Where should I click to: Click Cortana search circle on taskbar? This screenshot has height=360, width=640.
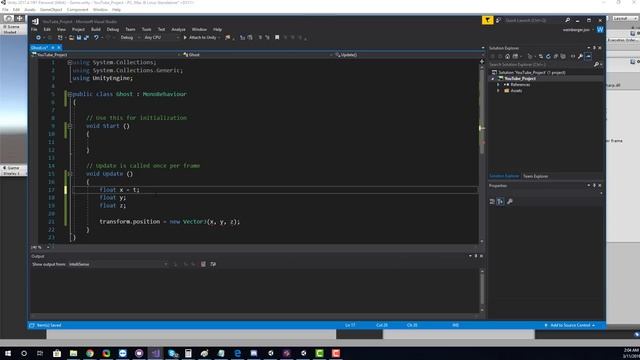24,353
